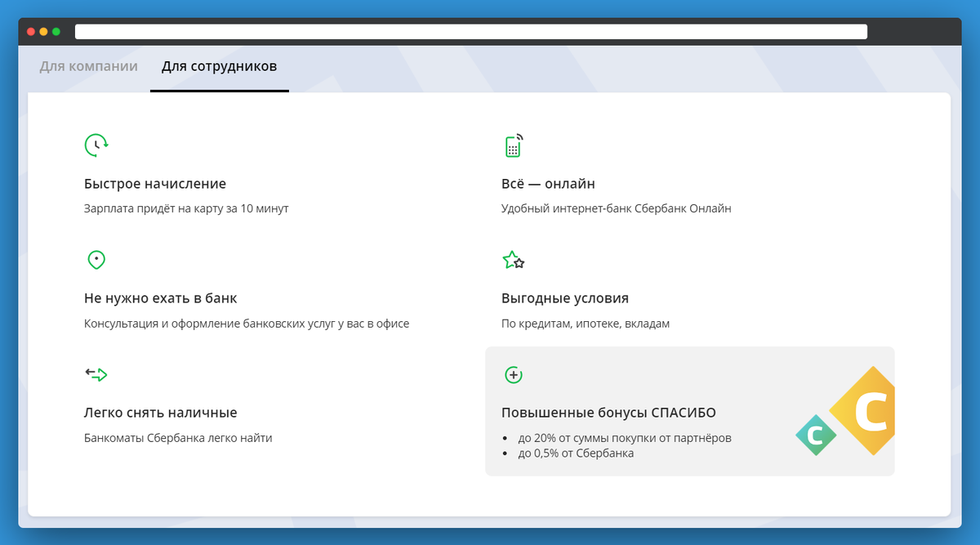Click the Повышенные бонусы СПАСИБО heading
Viewport: 980px width, 545px height.
(x=608, y=413)
